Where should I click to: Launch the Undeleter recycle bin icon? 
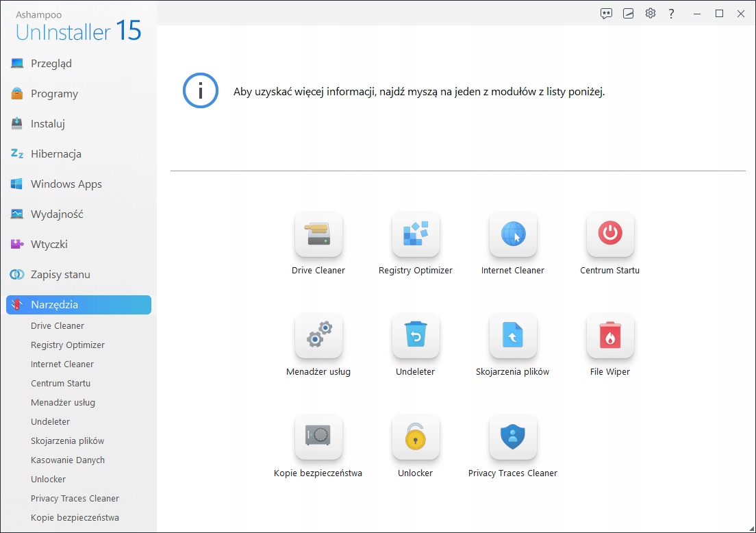[x=416, y=336]
